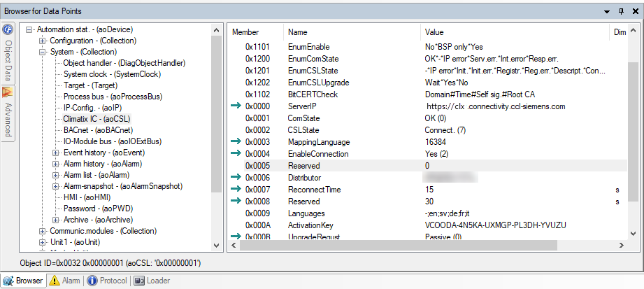Viewport: 644px width, 289px height.
Task: Select the ServerIP URL value
Action: (496, 106)
